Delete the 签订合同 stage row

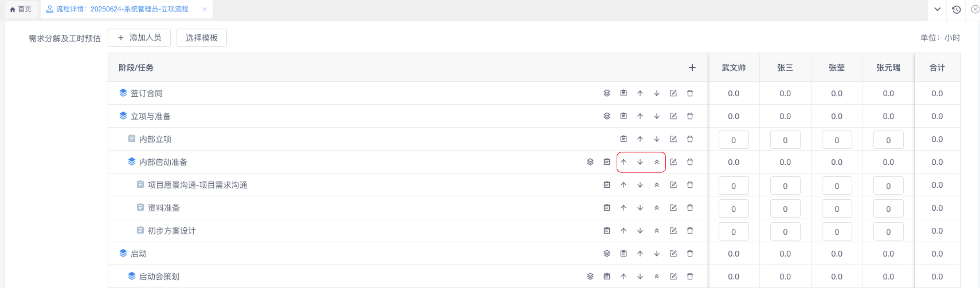pyautogui.click(x=690, y=93)
